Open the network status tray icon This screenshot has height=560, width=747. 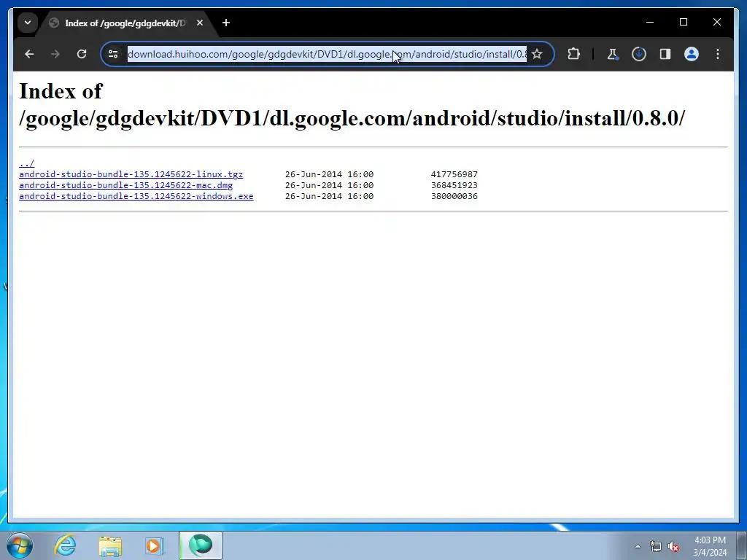(656, 546)
